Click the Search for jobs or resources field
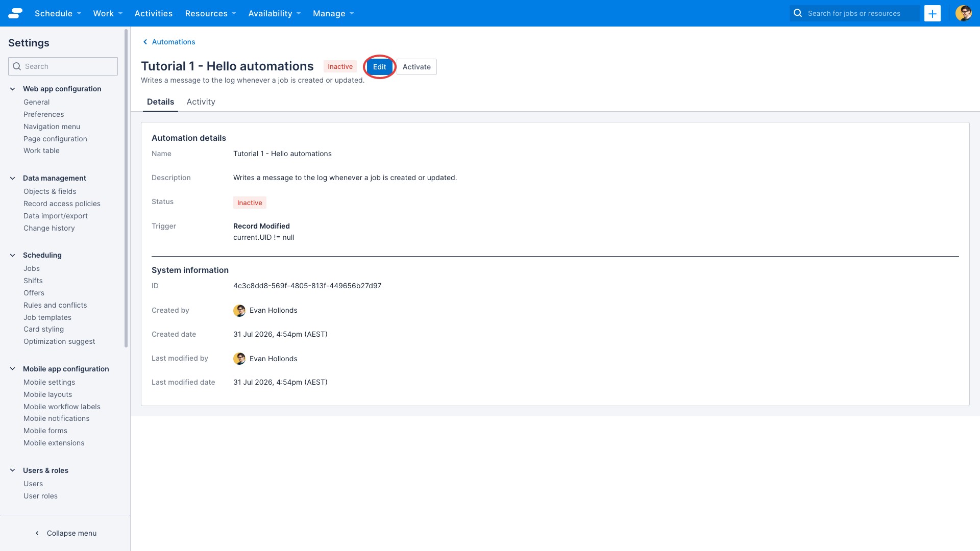The width and height of the screenshot is (980, 551). point(854,13)
